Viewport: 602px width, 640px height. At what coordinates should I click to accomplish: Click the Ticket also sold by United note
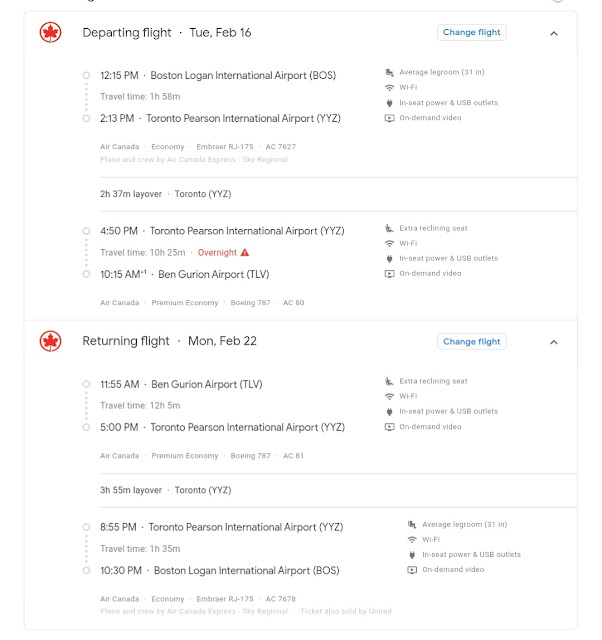pos(346,610)
